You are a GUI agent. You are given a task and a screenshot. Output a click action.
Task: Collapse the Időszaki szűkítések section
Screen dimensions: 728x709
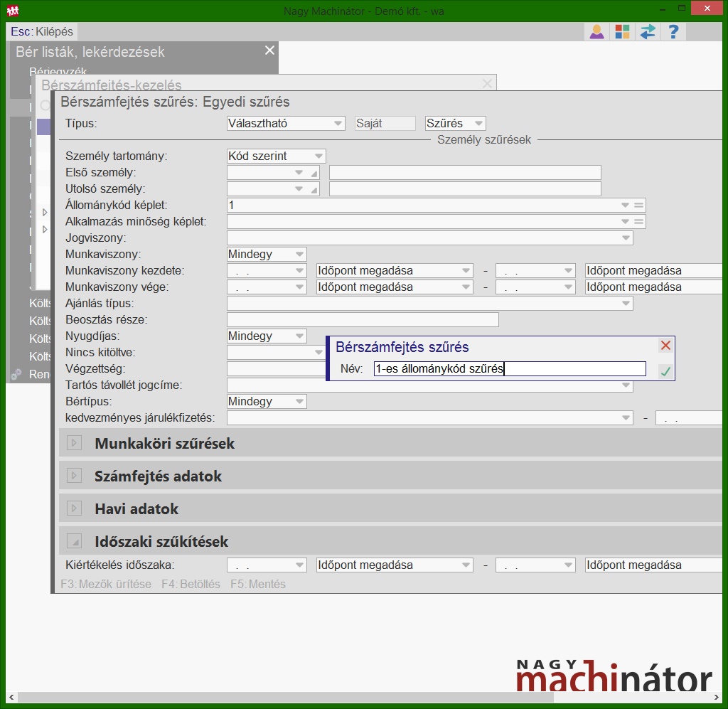[x=74, y=542]
